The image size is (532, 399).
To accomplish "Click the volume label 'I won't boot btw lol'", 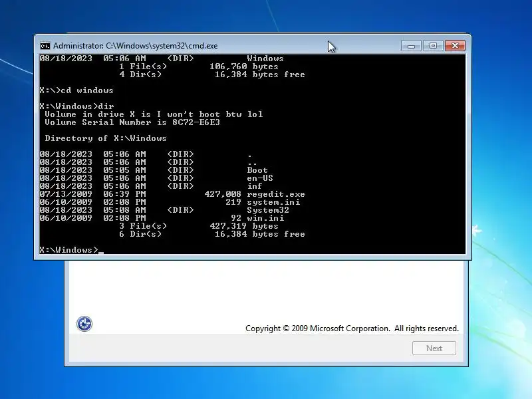I will pos(209,114).
